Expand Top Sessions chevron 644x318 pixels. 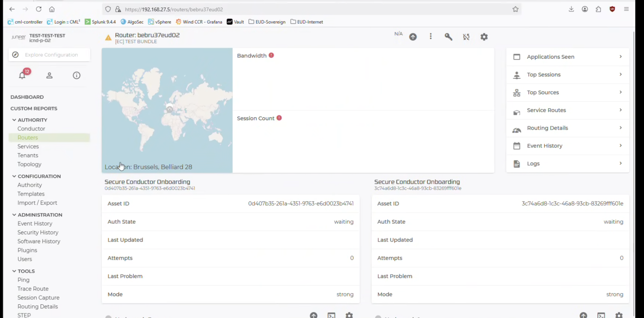[620, 74]
